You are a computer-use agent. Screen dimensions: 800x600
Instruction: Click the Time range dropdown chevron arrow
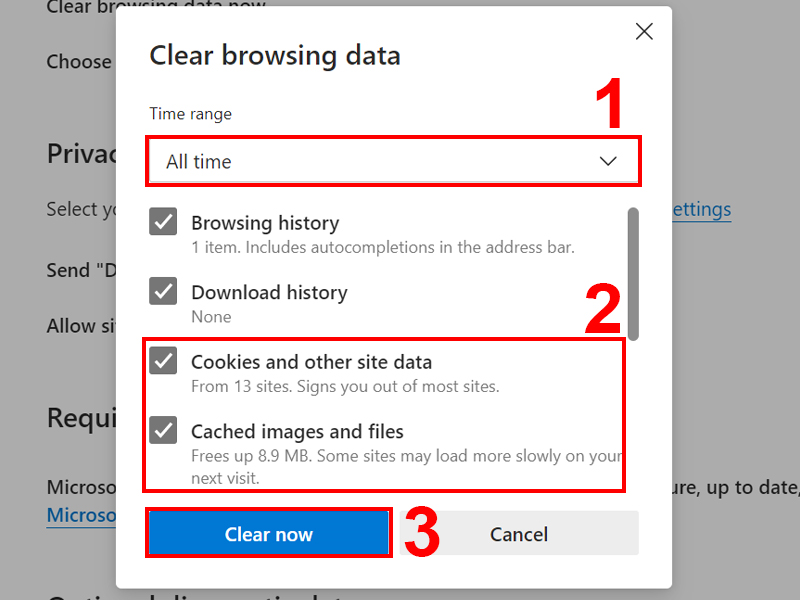[608, 161]
